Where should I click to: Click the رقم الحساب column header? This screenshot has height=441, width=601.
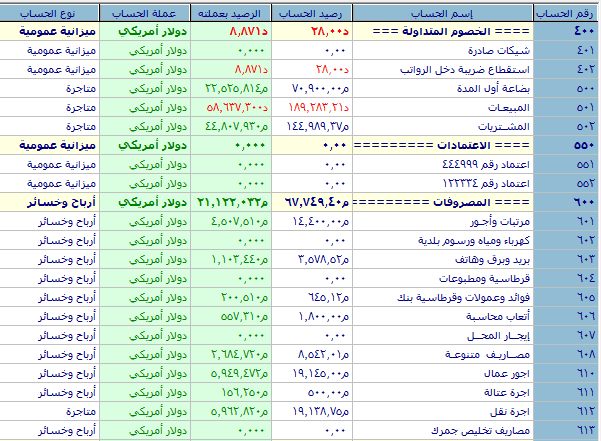[565, 13]
